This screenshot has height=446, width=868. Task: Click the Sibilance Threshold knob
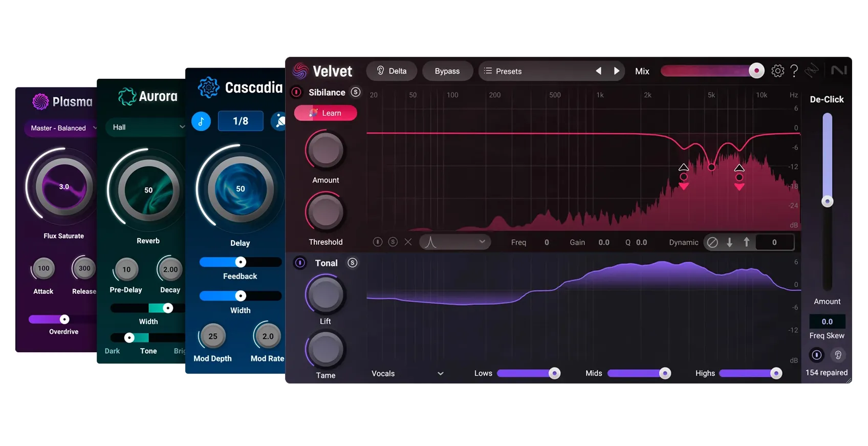(325, 212)
